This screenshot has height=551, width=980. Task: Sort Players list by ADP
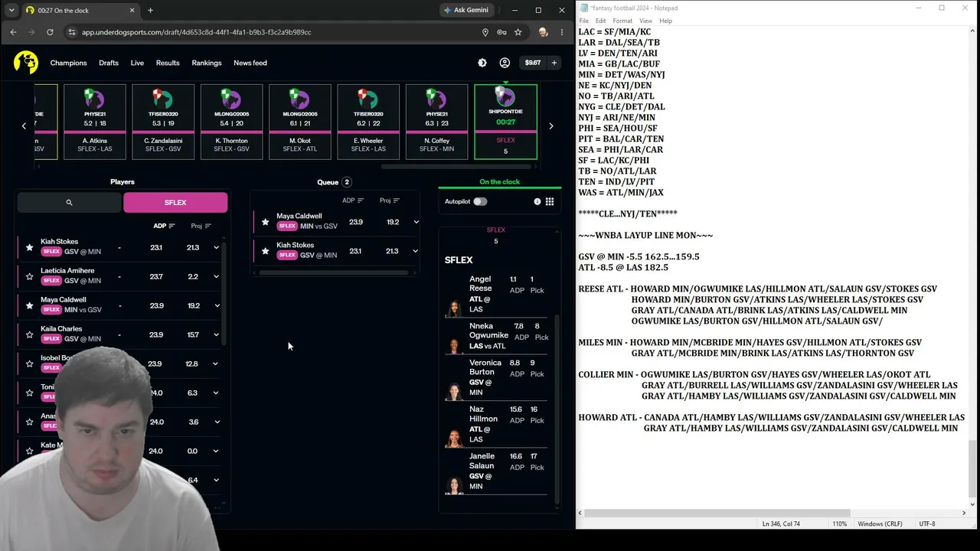pyautogui.click(x=164, y=226)
